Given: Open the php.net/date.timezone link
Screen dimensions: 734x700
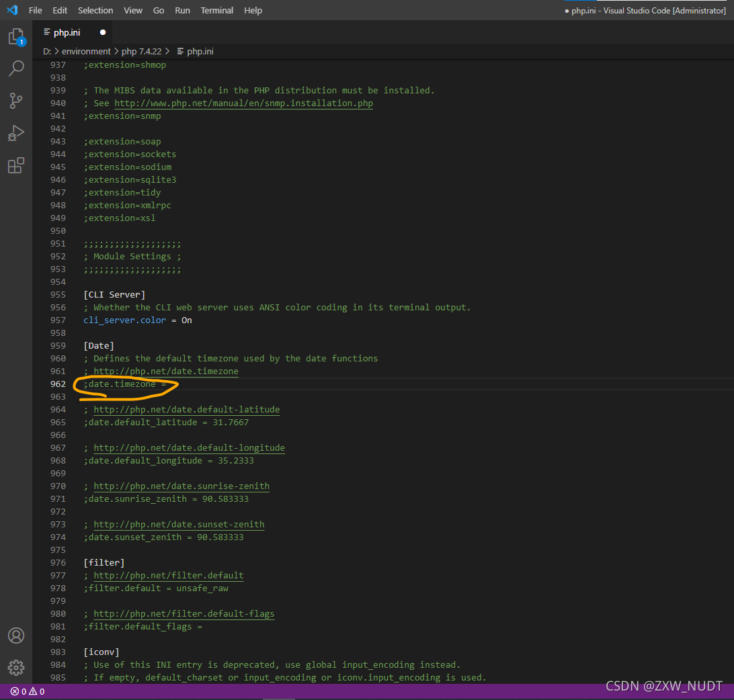Looking at the screenshot, I should click(166, 371).
